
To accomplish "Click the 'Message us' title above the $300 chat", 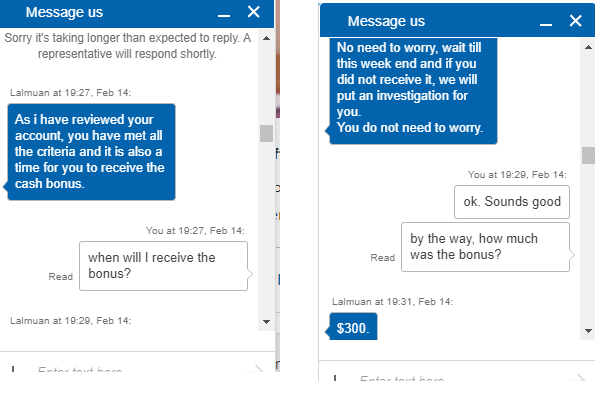I will [x=386, y=21].
